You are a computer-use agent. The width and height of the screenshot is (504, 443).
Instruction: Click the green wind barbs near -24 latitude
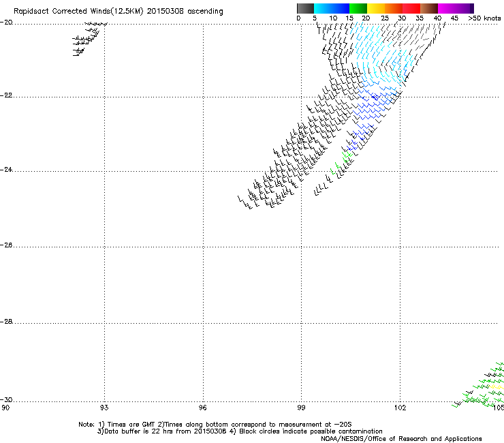tap(341, 162)
